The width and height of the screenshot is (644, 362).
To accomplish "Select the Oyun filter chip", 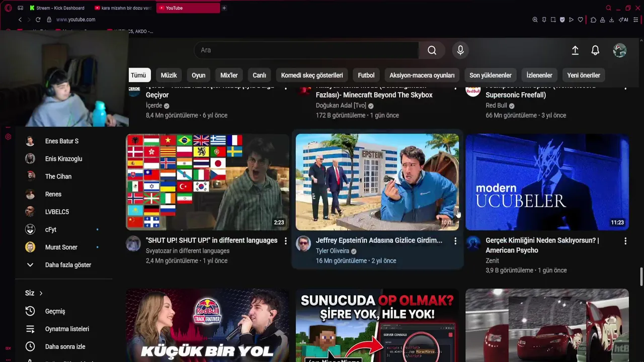I will (198, 75).
